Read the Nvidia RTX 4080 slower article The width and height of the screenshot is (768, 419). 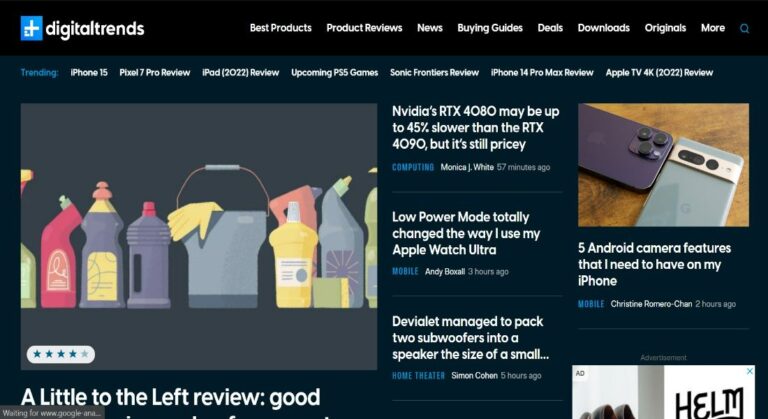[475, 127]
